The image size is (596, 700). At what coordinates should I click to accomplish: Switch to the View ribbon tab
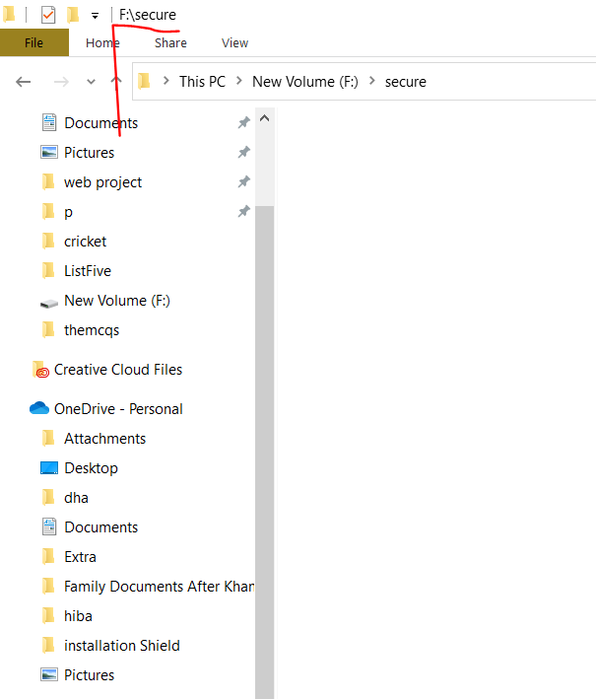235,42
